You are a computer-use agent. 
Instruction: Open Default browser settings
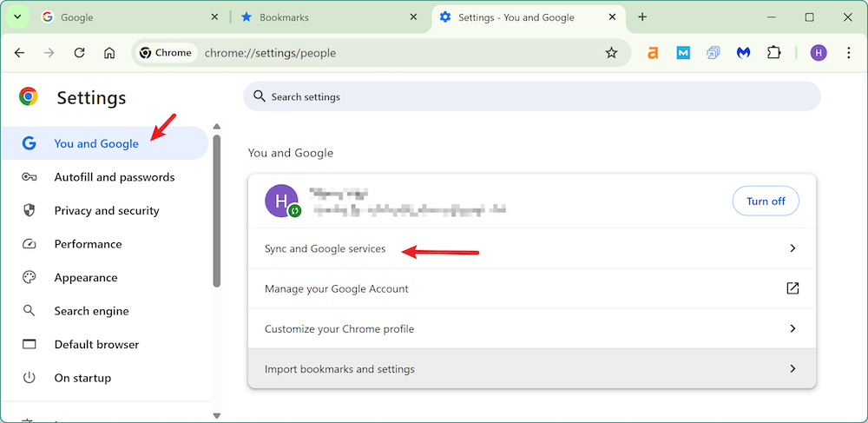click(x=105, y=344)
